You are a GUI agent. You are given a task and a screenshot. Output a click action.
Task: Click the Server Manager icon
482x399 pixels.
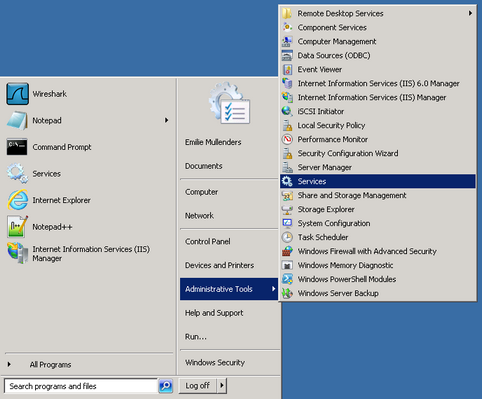coord(287,167)
